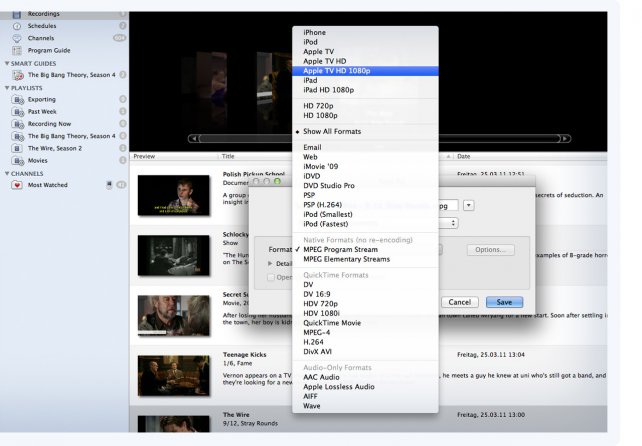
Task: Open the filename history dropdown arrow
Action: pos(469,205)
